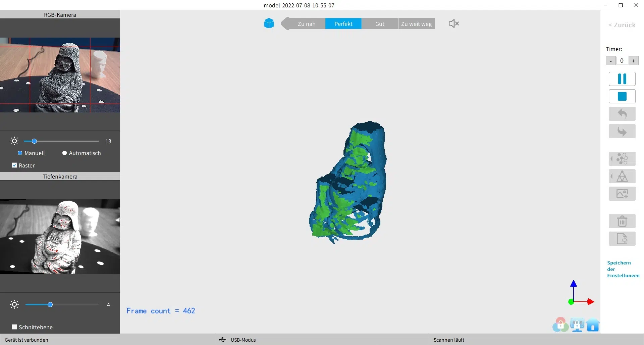This screenshot has height=345, width=644.
Task: Pause the running scan
Action: [622, 79]
